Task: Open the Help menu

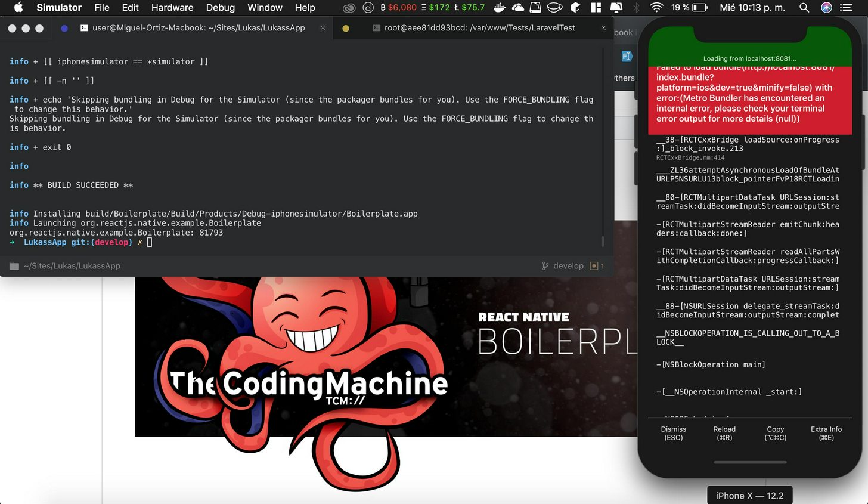Action: (305, 8)
